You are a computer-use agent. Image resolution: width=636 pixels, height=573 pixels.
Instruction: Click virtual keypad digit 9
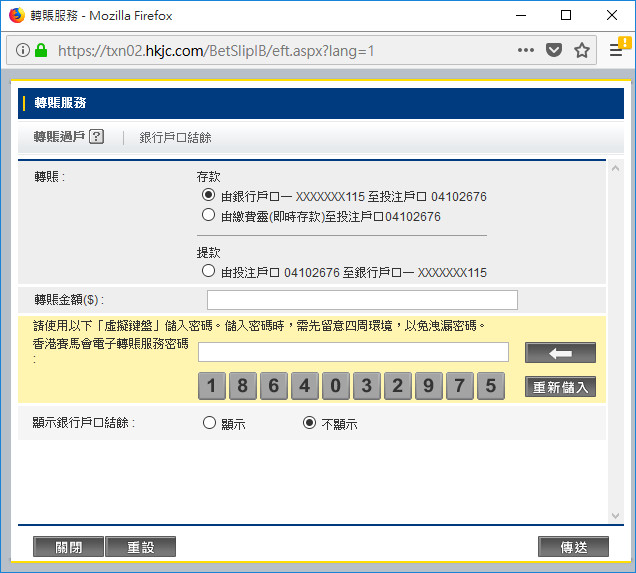[429, 386]
